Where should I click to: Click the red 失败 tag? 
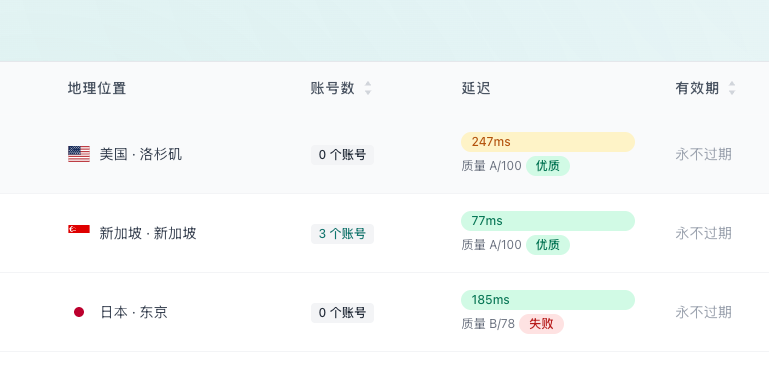(x=541, y=324)
